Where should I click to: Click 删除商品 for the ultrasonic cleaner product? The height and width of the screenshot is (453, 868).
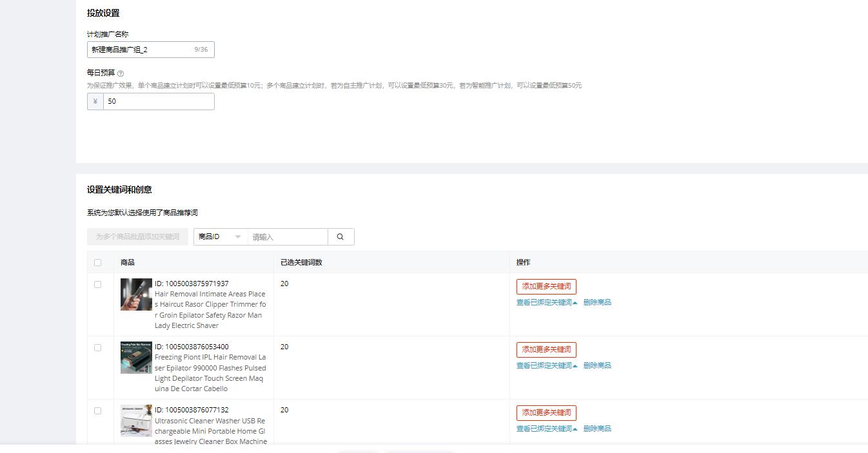pyautogui.click(x=597, y=428)
